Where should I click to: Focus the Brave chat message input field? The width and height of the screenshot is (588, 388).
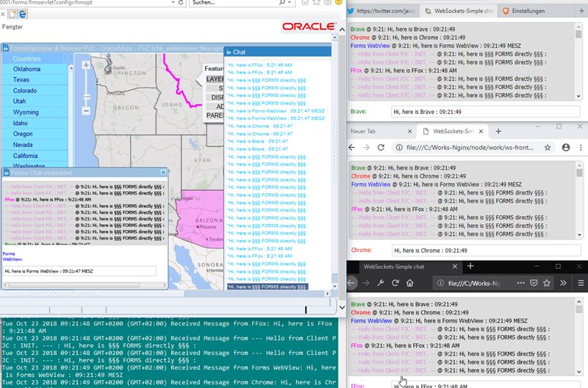[485, 112]
